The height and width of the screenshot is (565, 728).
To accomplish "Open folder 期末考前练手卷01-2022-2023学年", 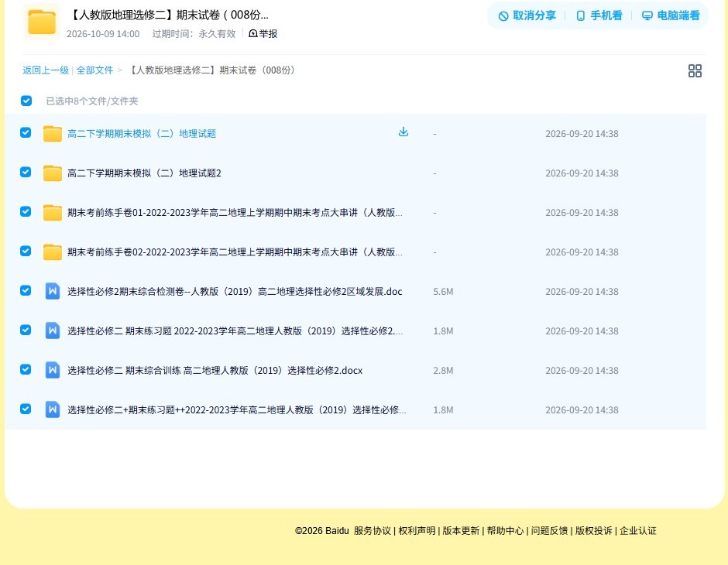I will (x=235, y=212).
